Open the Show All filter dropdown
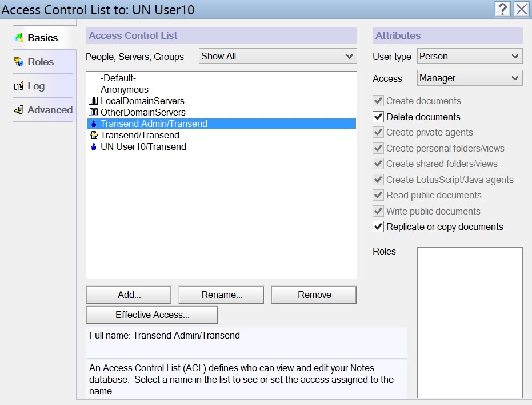The image size is (532, 405). (278, 56)
